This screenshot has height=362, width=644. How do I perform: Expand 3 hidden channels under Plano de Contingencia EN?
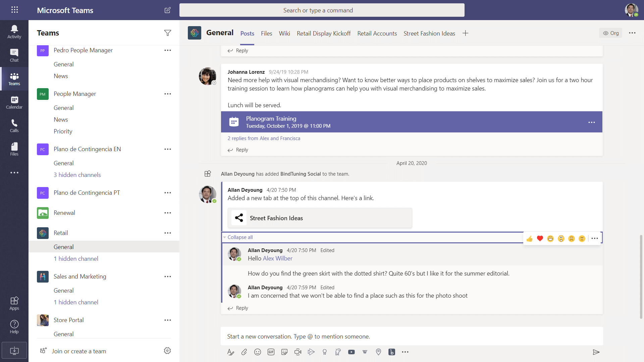pos(77,175)
